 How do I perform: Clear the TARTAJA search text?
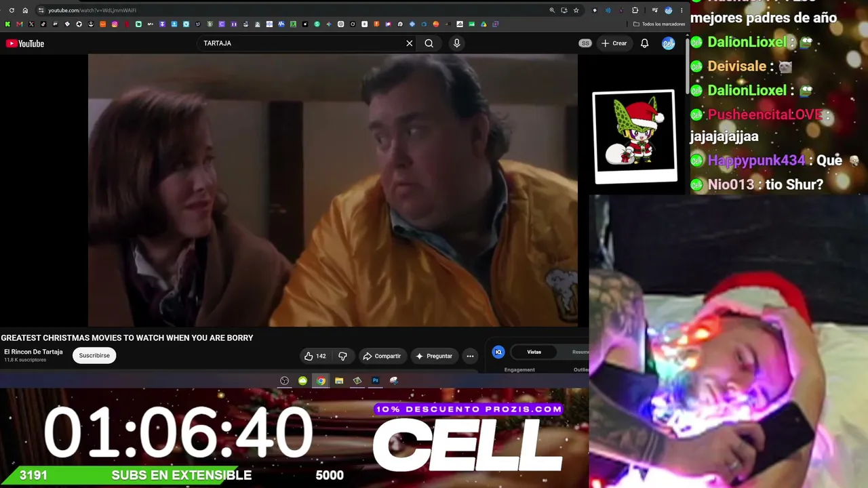point(410,43)
